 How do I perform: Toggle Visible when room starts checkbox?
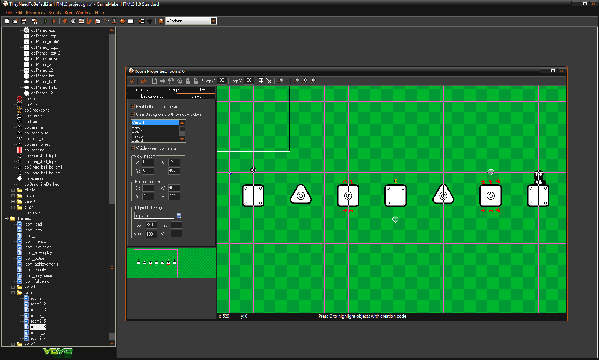coord(133,148)
